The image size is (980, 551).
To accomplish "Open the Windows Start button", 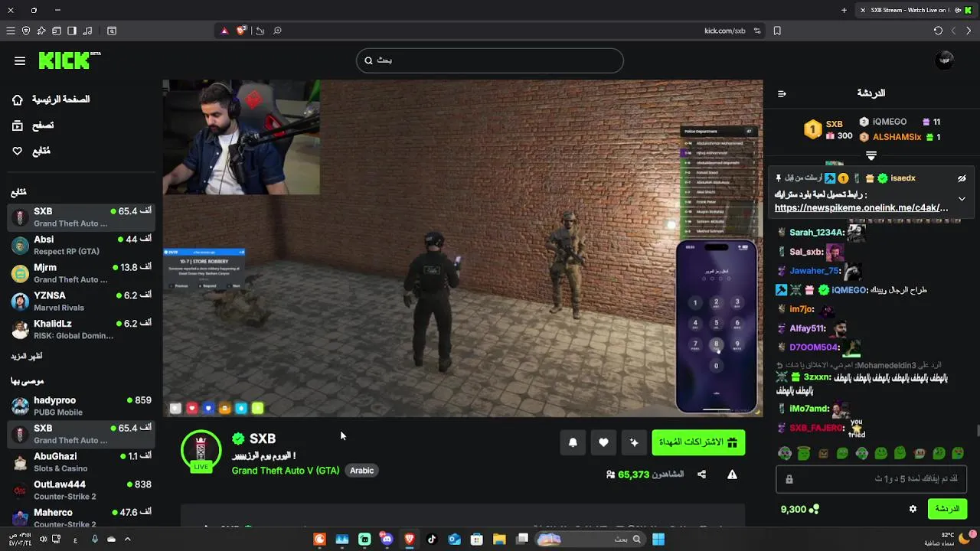I will click(x=658, y=539).
